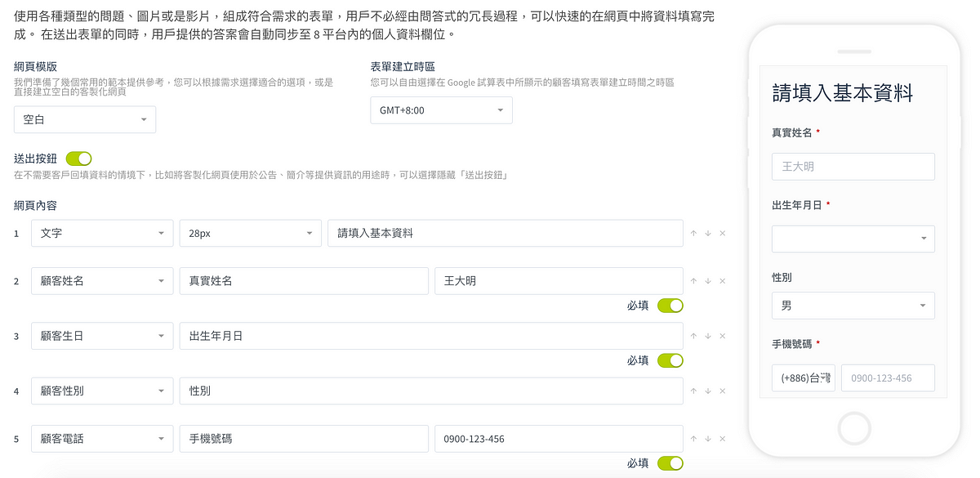Edit the 真實姓名 label field

point(304,281)
